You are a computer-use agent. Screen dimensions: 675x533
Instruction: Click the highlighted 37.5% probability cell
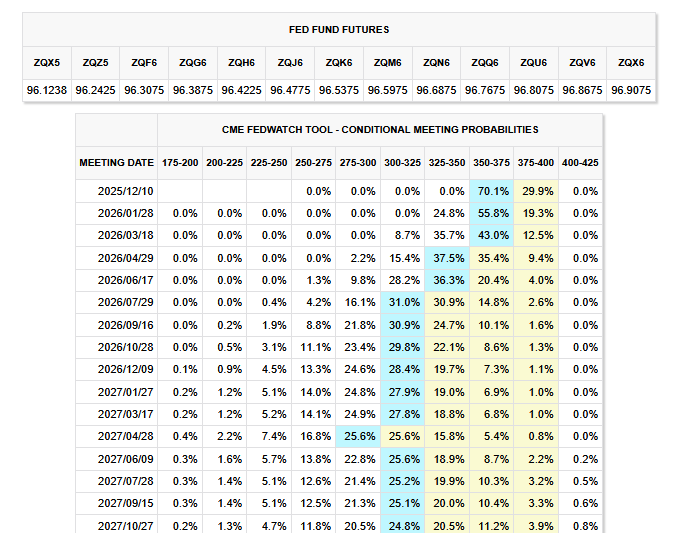(449, 257)
